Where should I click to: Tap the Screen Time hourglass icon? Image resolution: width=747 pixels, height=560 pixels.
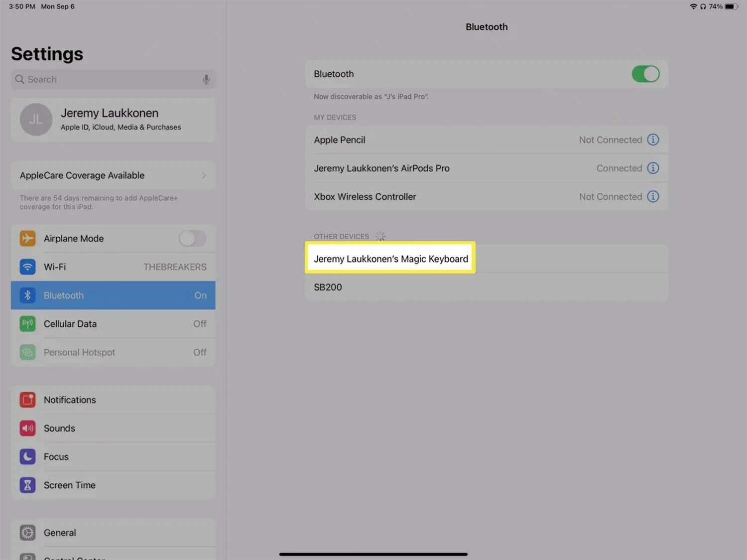coord(27,485)
